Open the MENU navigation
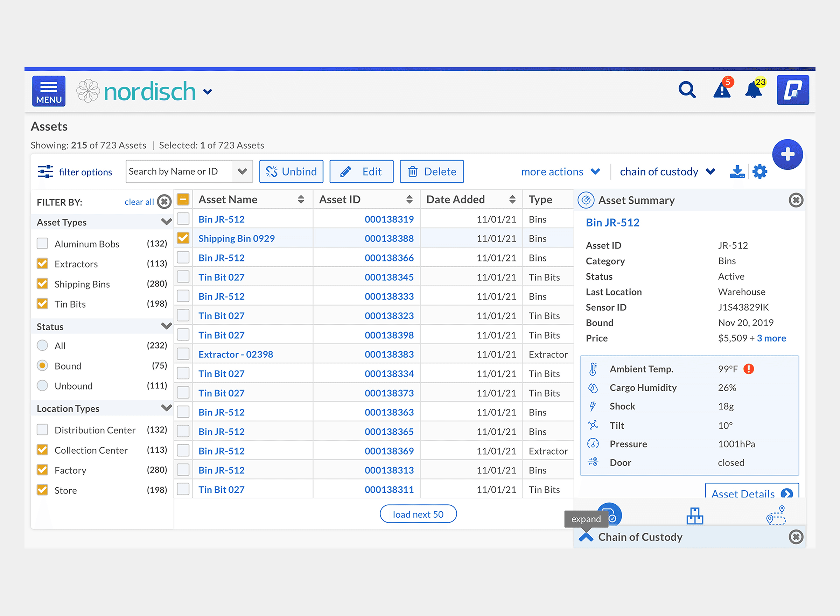The width and height of the screenshot is (840, 616). coord(48,91)
